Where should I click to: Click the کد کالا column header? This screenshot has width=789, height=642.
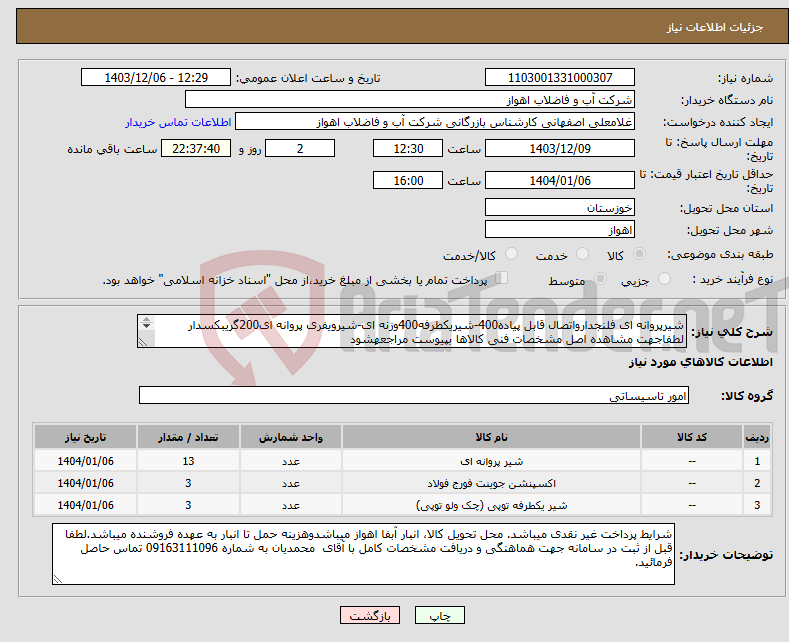691,437
